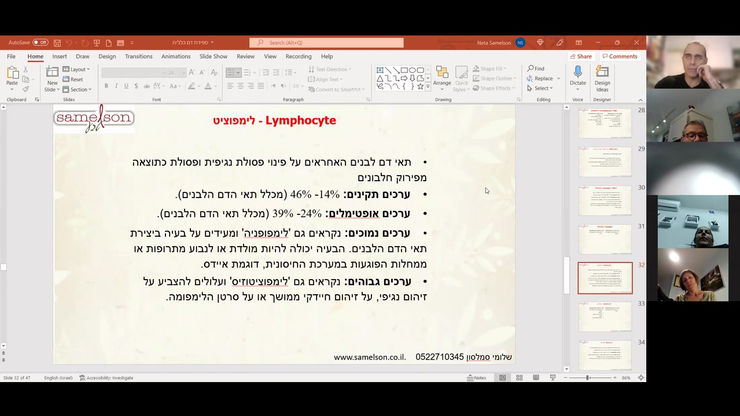Viewport: 740px width, 416px height.
Task: Click the Increase Font Size icon
Action: [x=192, y=72]
